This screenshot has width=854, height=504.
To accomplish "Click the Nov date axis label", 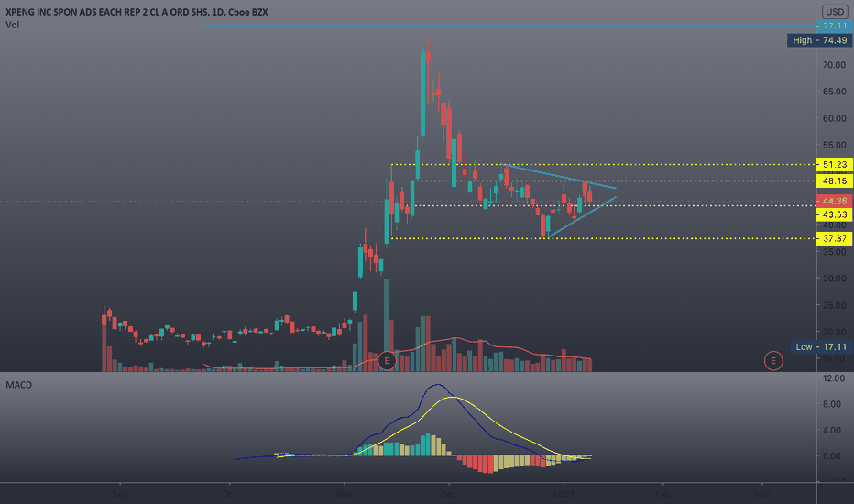I will click(344, 494).
